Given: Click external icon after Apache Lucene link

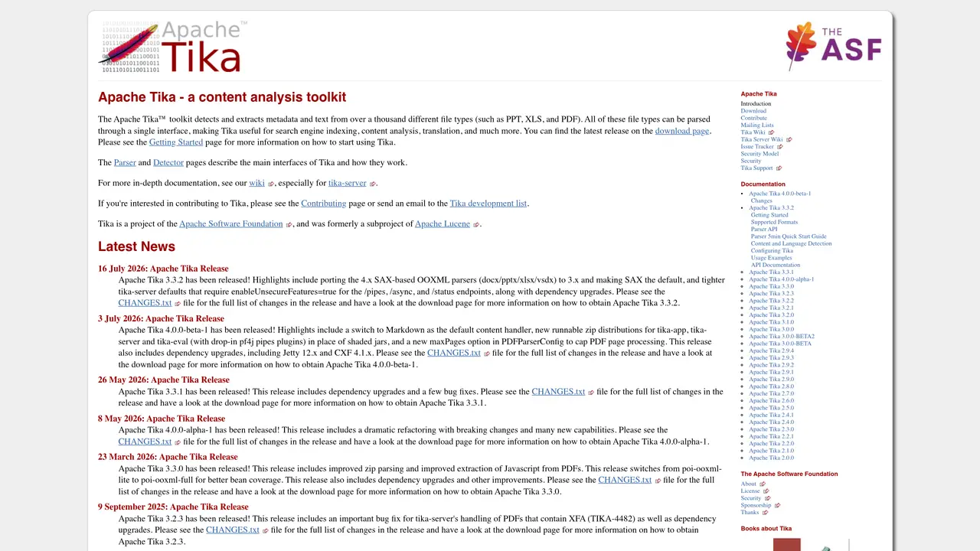Looking at the screenshot, I should coord(476,224).
